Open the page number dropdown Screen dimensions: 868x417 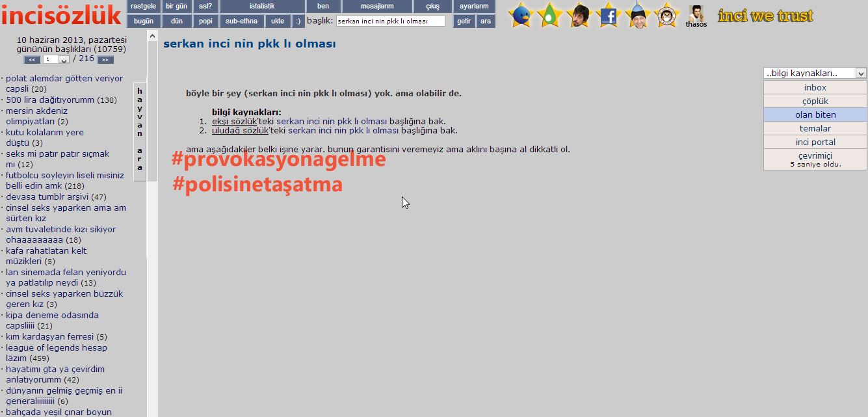(57, 59)
